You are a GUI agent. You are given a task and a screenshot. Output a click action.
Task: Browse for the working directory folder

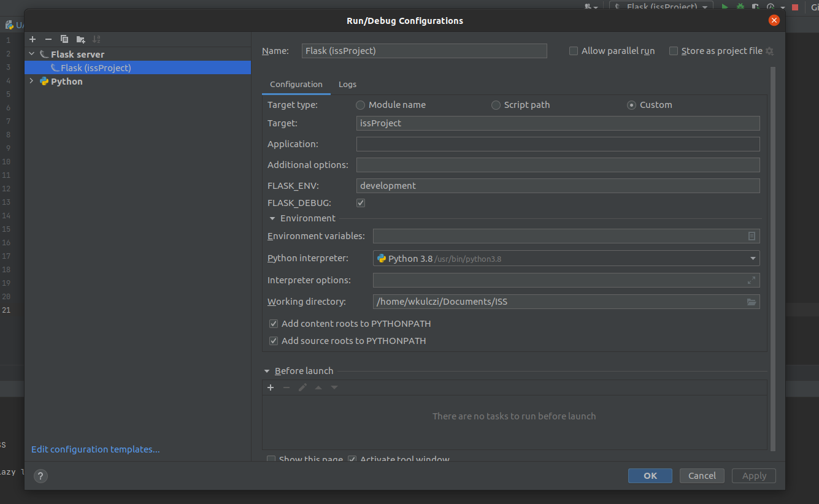coord(752,302)
